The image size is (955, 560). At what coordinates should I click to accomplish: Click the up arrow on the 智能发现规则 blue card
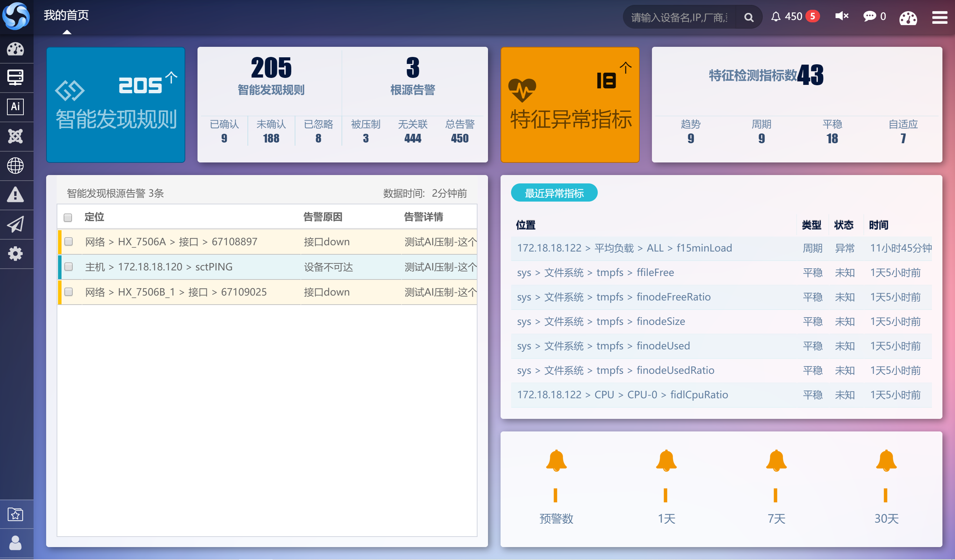(171, 77)
